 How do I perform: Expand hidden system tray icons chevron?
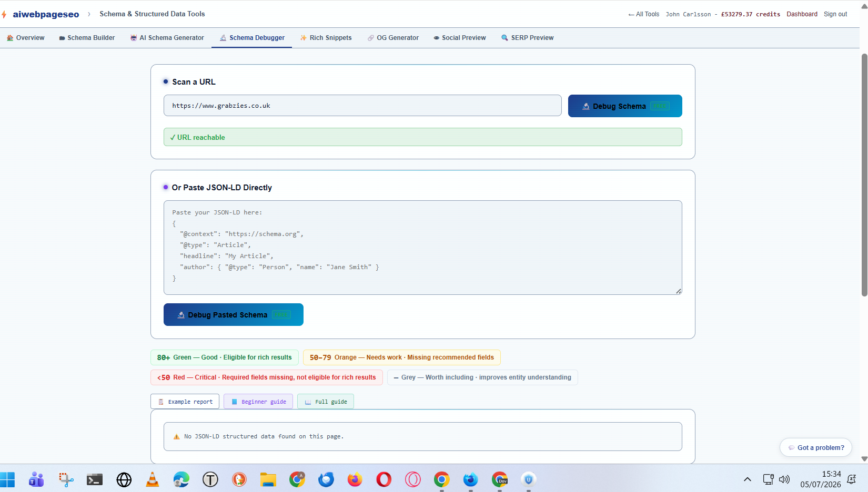(747, 479)
